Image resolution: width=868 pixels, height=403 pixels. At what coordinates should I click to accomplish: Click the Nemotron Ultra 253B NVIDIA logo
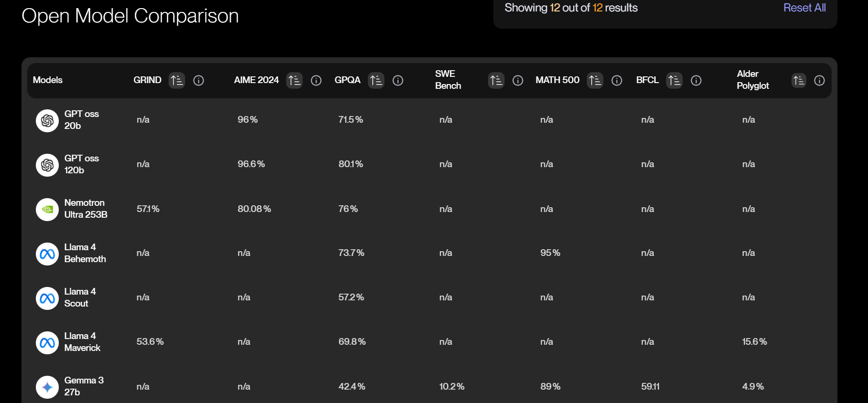pos(47,210)
